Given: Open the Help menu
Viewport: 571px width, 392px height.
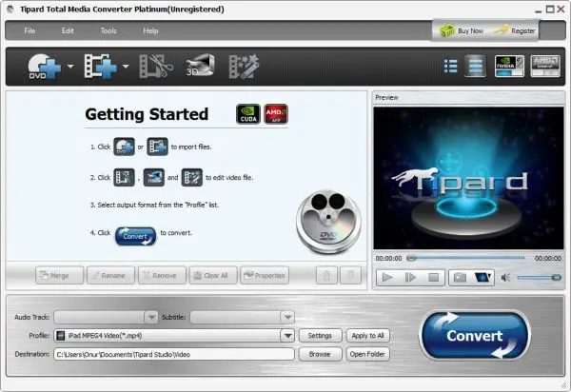Looking at the screenshot, I should pos(150,31).
